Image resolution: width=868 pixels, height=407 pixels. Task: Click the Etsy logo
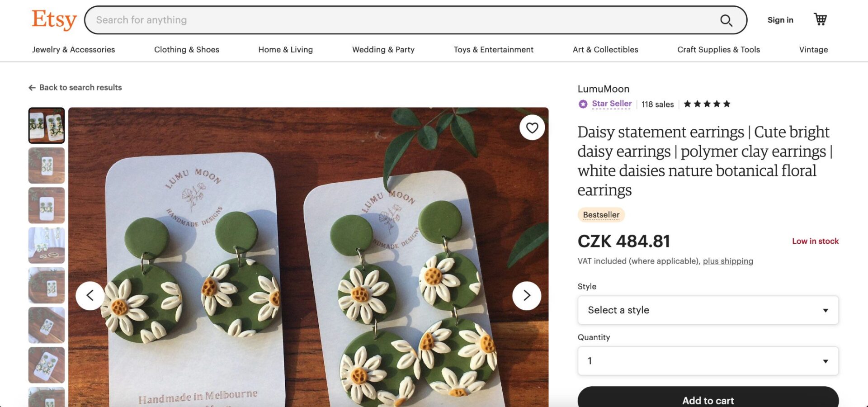(54, 19)
